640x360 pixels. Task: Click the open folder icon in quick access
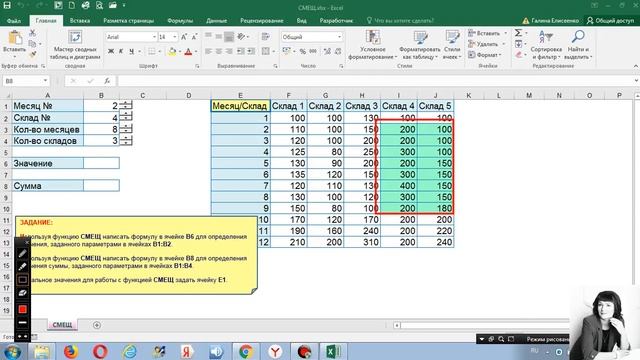click(113, 5)
